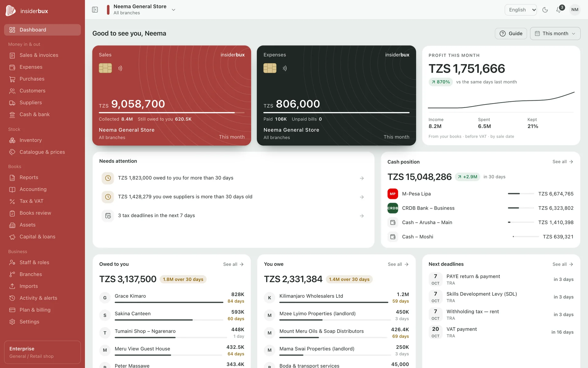Click Tax & VAT percent icon

click(x=12, y=201)
